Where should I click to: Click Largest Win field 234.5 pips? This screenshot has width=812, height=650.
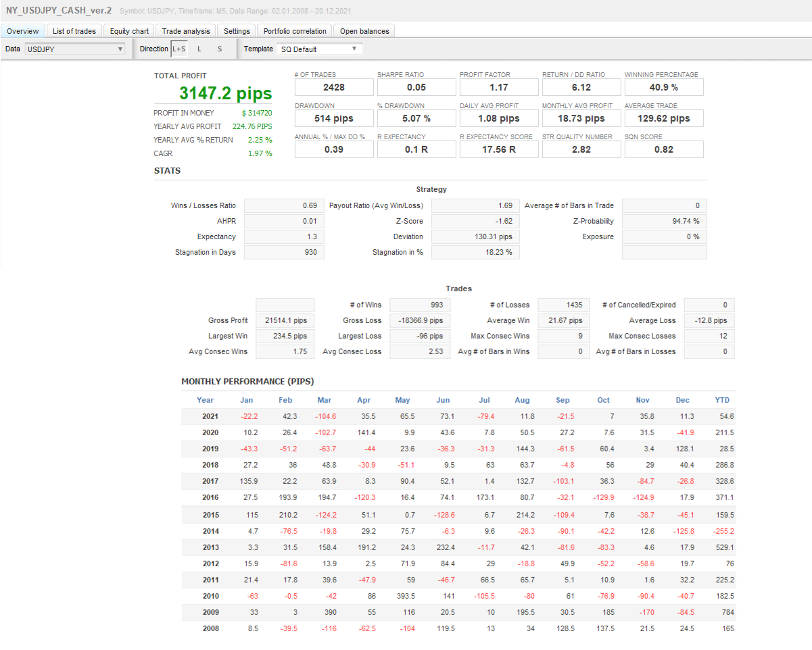(285, 336)
